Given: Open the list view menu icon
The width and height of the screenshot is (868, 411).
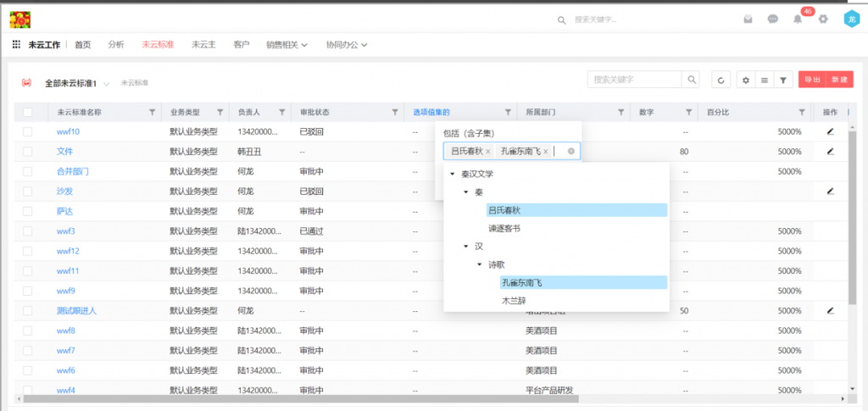Looking at the screenshot, I should click(764, 80).
